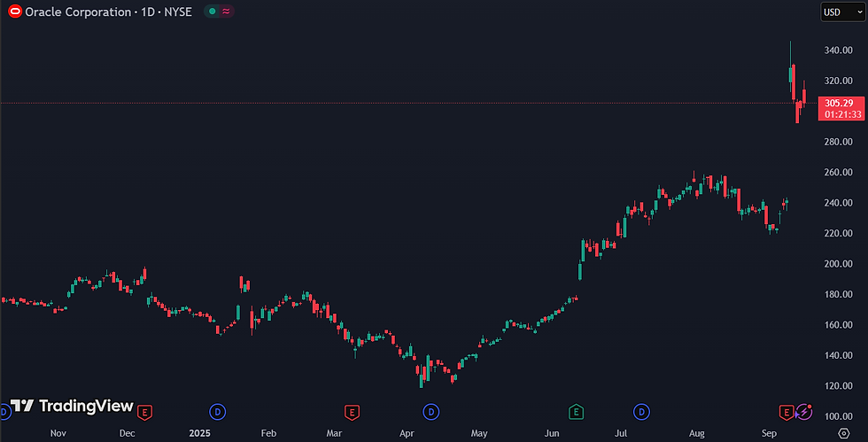
Task: Click the 100.00 price axis label
Action: point(838,416)
